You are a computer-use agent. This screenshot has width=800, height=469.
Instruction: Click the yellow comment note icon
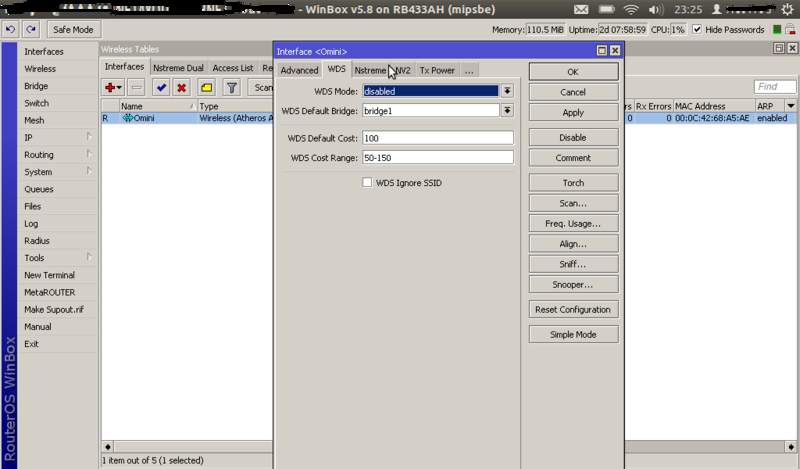[207, 88]
